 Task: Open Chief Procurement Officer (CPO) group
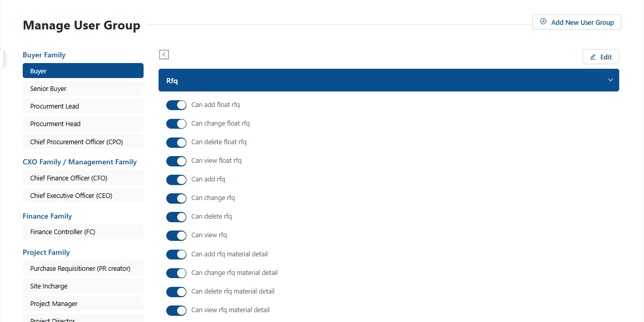(x=83, y=142)
